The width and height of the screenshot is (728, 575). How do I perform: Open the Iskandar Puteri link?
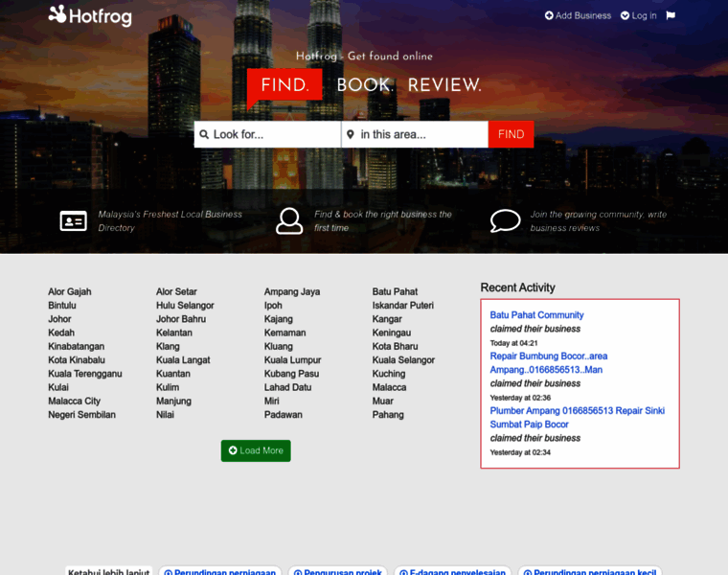tap(402, 305)
